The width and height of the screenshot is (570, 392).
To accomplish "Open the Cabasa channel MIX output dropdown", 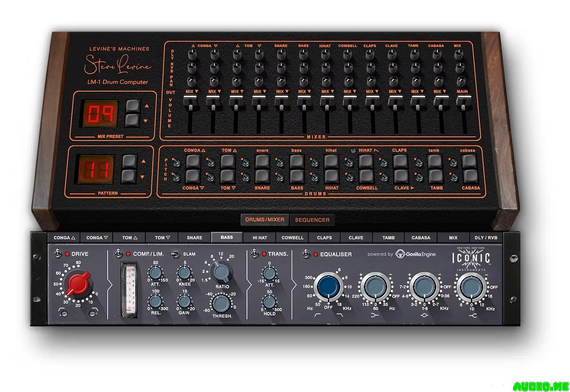I will [x=440, y=91].
